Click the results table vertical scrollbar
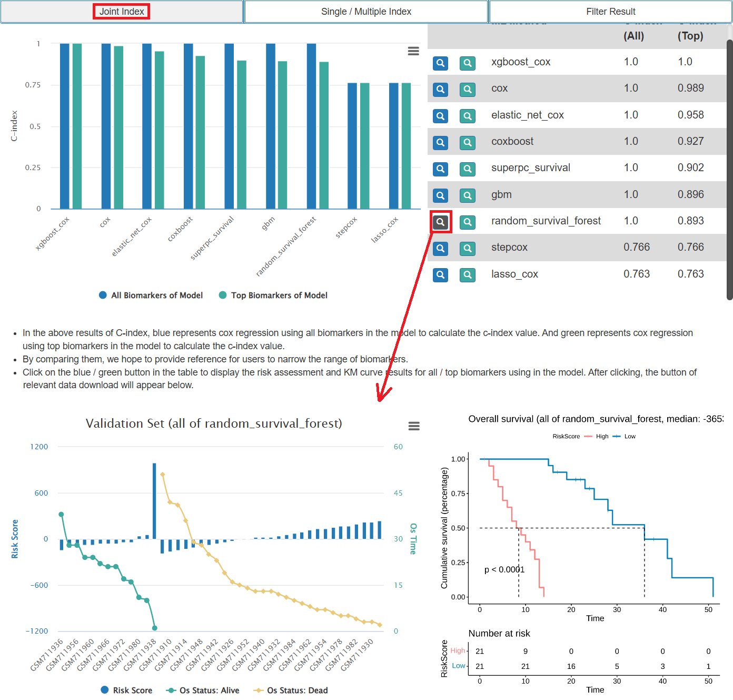The height and width of the screenshot is (700, 733). point(729,169)
